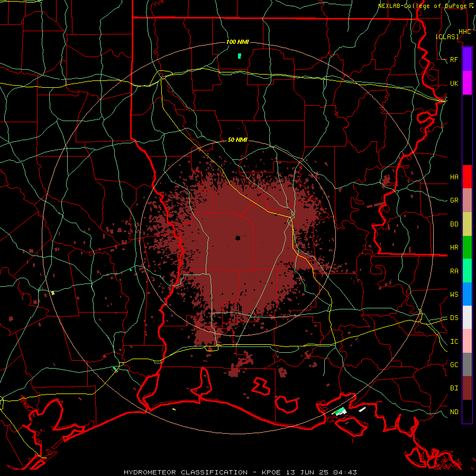
Task: Click the HA legend label
Action: pyautogui.click(x=454, y=177)
